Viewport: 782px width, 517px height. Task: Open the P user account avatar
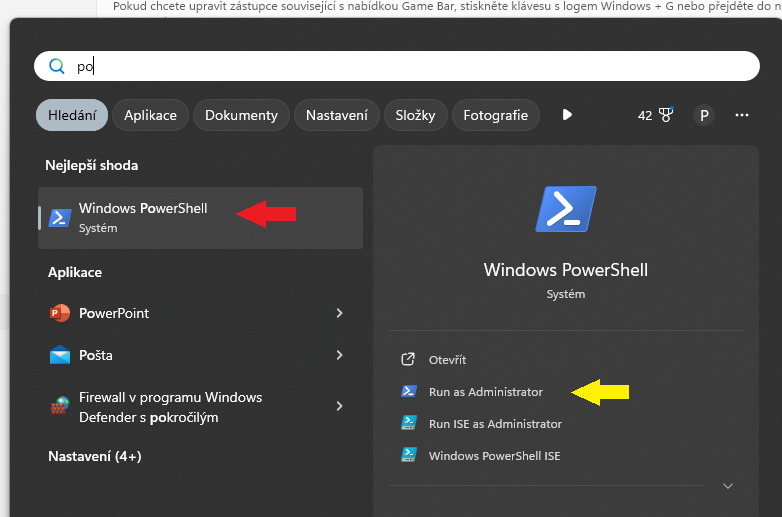point(704,116)
